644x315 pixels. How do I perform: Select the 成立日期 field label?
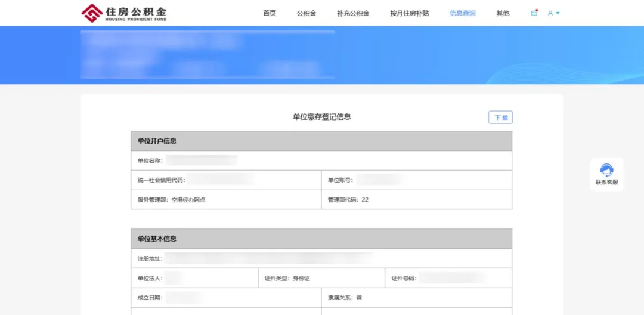click(150, 298)
